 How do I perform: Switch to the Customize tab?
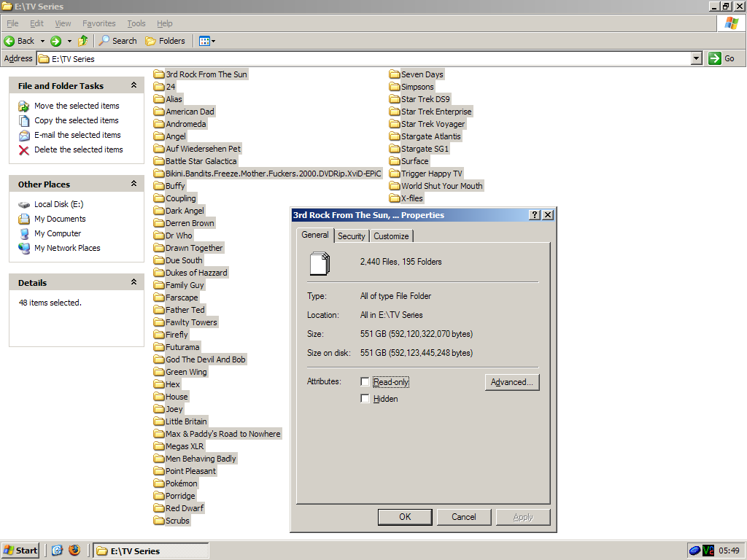pos(391,236)
